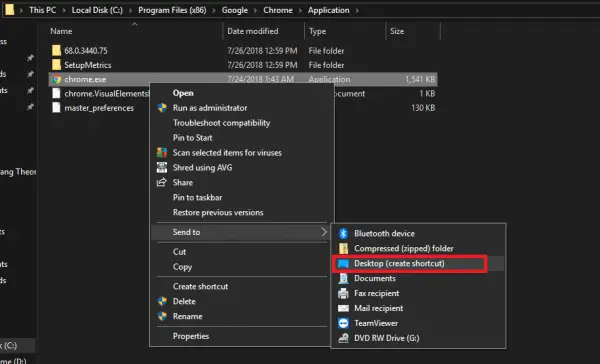The image size is (600, 364).
Task: Click shield icon next to Run as administrator
Action: (x=162, y=108)
